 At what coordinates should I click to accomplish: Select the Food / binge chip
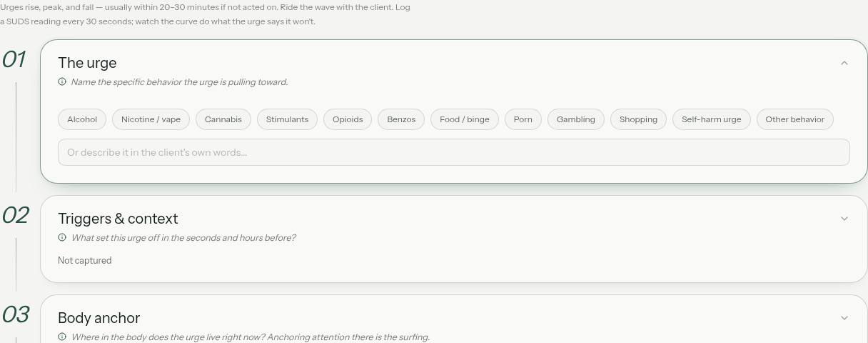[465, 119]
